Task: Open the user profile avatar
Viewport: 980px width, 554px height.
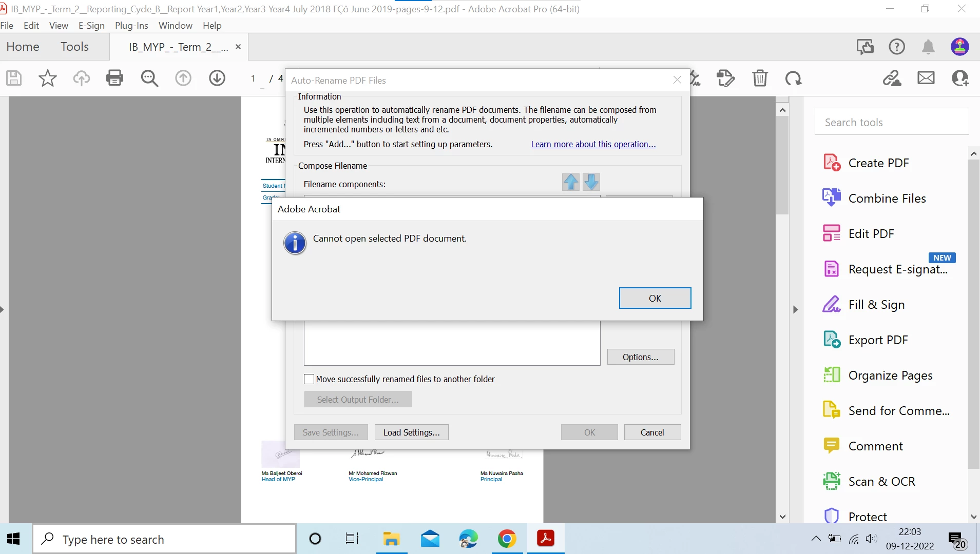Action: 960,47
